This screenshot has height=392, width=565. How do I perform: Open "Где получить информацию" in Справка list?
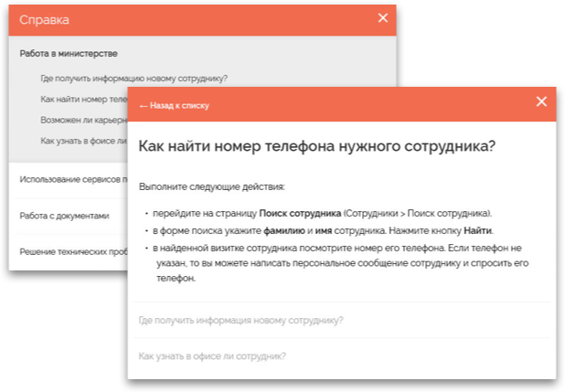pos(133,78)
